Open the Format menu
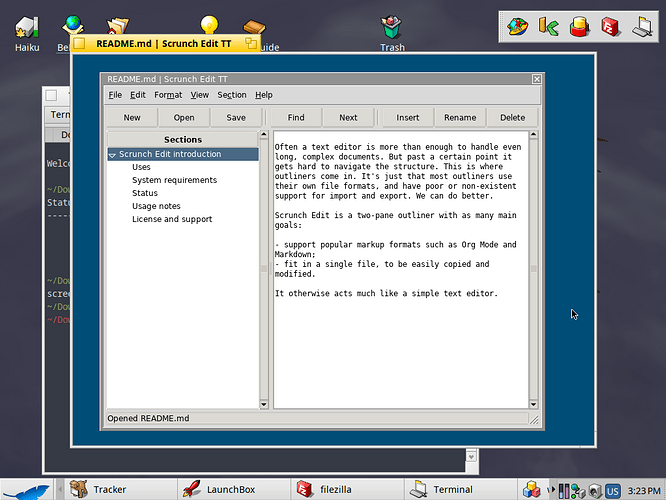 point(168,95)
